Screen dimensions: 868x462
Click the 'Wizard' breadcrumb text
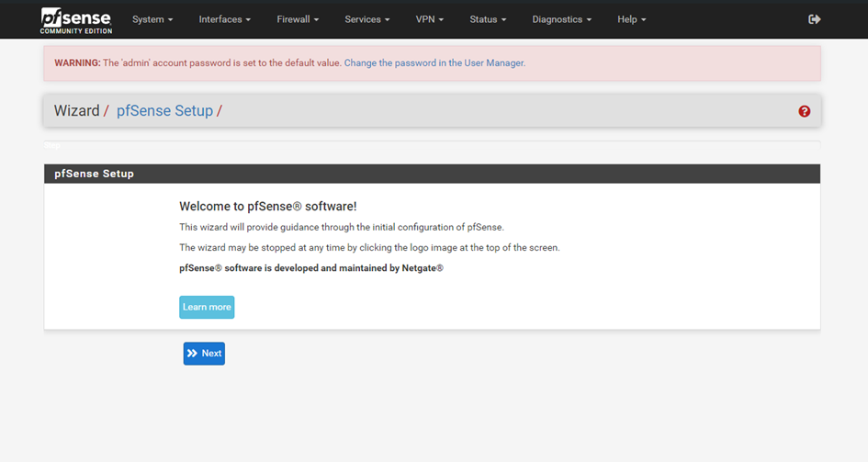76,110
